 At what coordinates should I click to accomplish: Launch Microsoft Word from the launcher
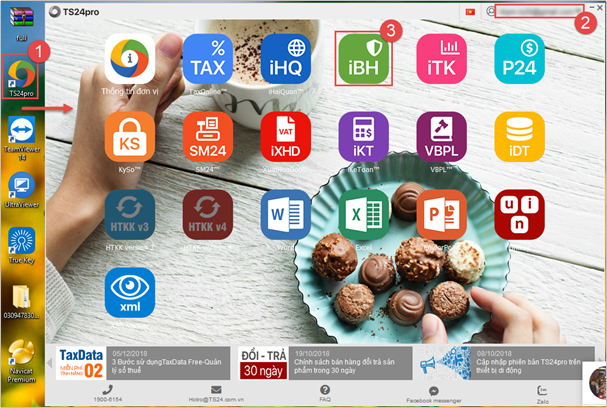pos(286,214)
